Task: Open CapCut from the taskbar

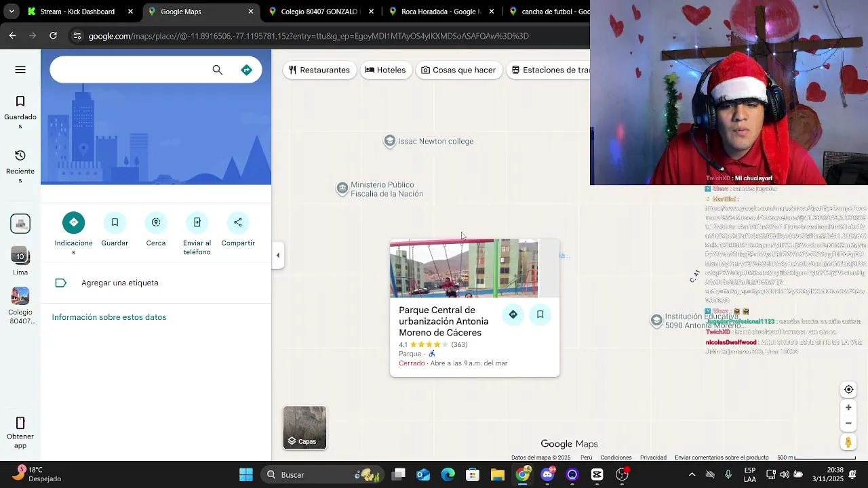Action: click(597, 474)
